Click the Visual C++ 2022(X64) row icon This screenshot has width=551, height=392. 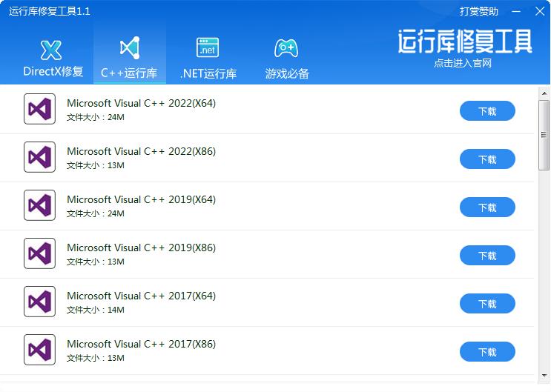point(40,109)
